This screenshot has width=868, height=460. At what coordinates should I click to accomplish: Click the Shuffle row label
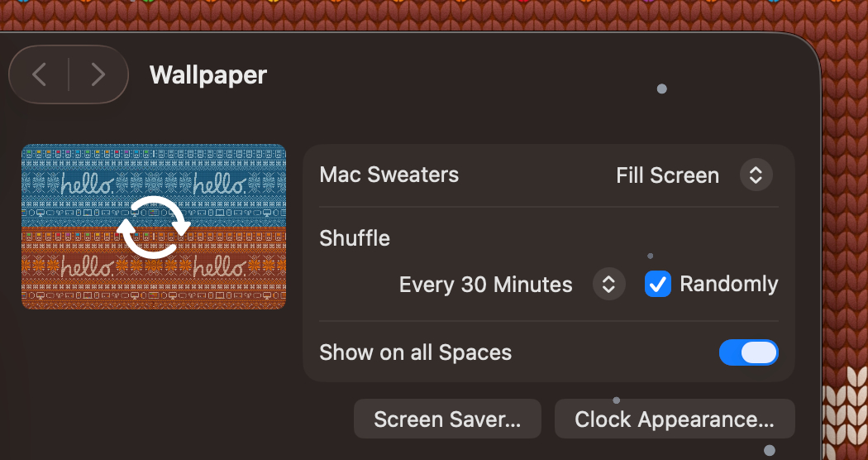pos(355,238)
